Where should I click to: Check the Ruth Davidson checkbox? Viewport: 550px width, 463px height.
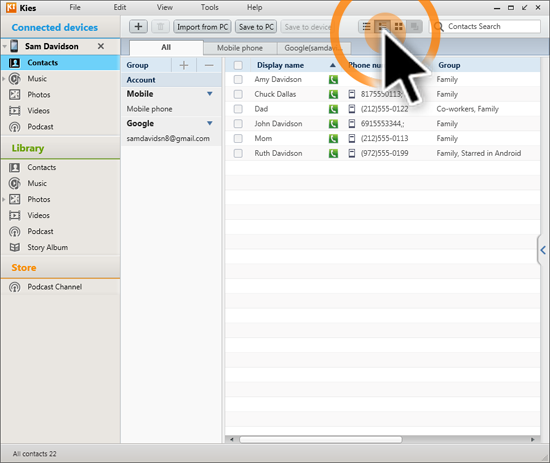coord(238,153)
